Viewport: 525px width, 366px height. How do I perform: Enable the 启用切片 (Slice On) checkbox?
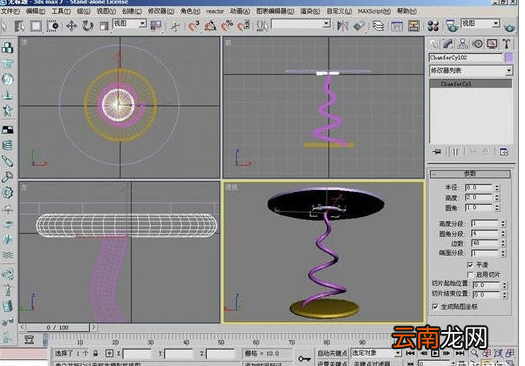point(470,275)
